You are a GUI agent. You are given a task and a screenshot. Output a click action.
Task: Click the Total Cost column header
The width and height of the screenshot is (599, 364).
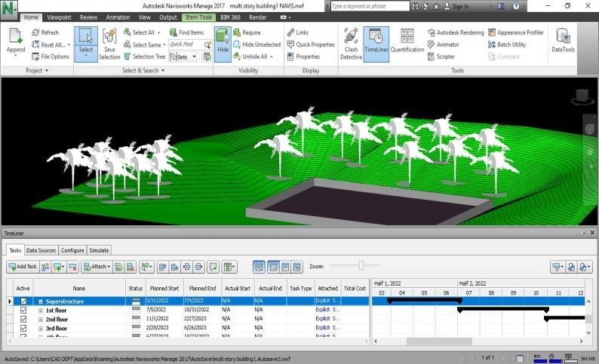tap(355, 289)
